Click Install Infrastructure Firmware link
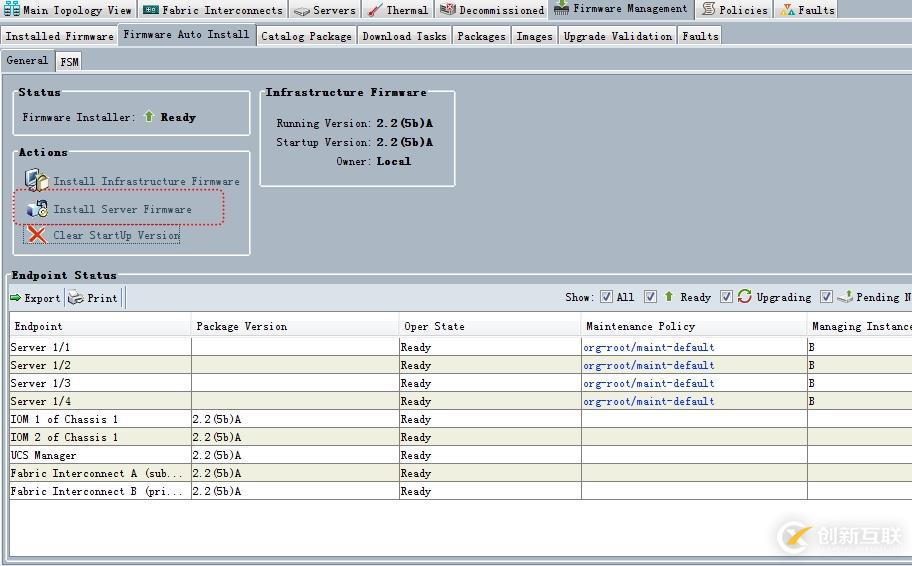Image resolution: width=912 pixels, height=566 pixels. coord(147,181)
